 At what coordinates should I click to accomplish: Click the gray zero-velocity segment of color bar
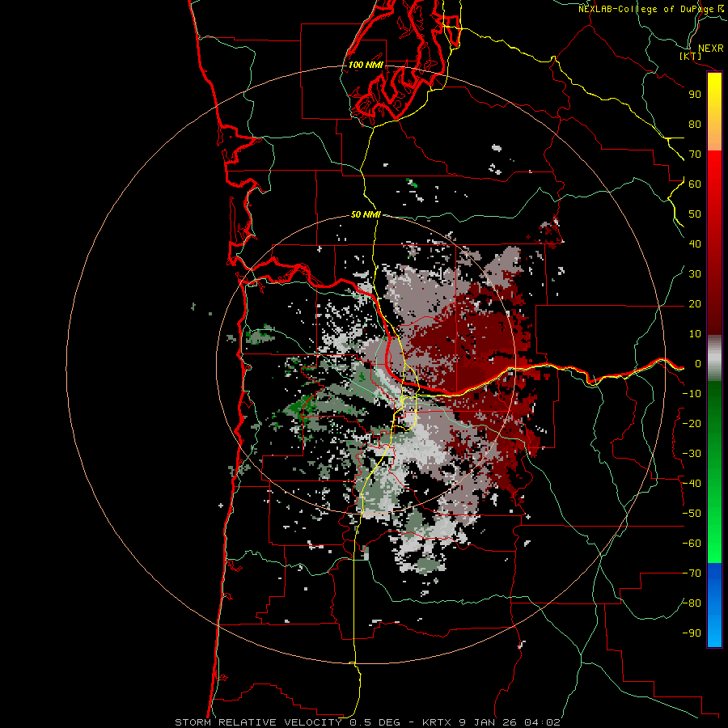[714, 358]
